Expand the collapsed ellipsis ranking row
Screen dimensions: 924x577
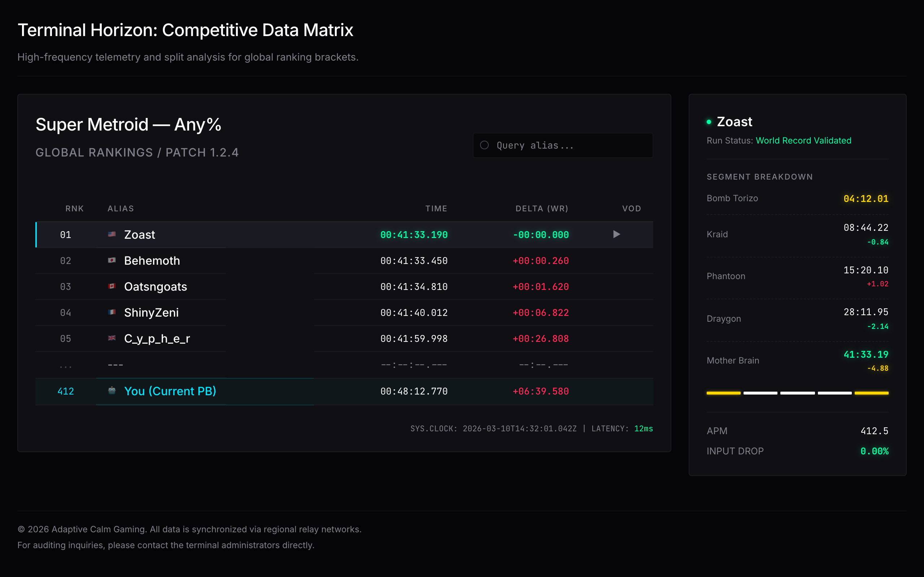[x=66, y=365]
